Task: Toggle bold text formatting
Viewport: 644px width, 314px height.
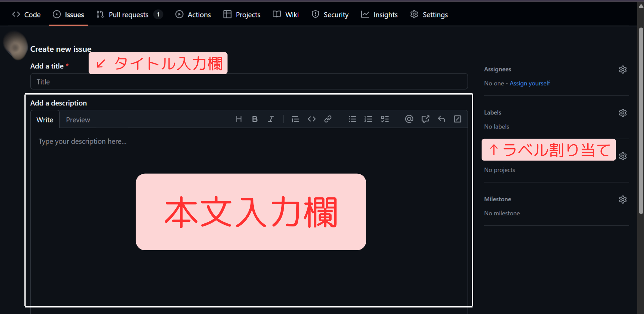Action: 255,119
